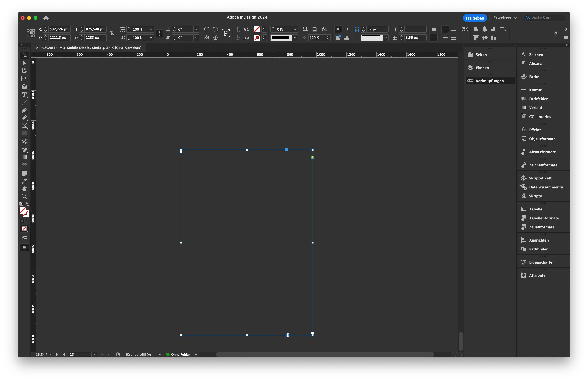Select the Hand tool
Screen dimensions: 588x381
24,189
